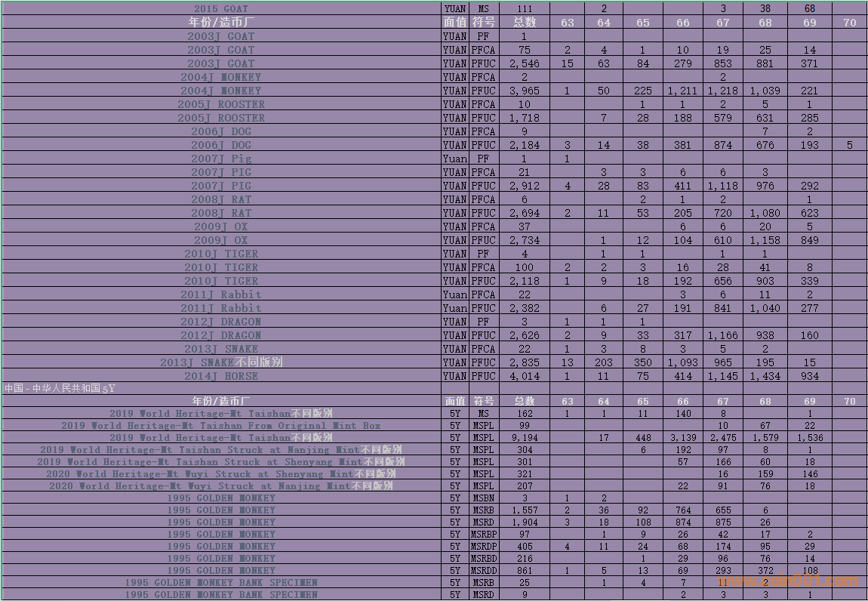This screenshot has width=868, height=601.
Task: Click Wuyi Struck at Shenyang Mint entry
Action: coord(220,474)
